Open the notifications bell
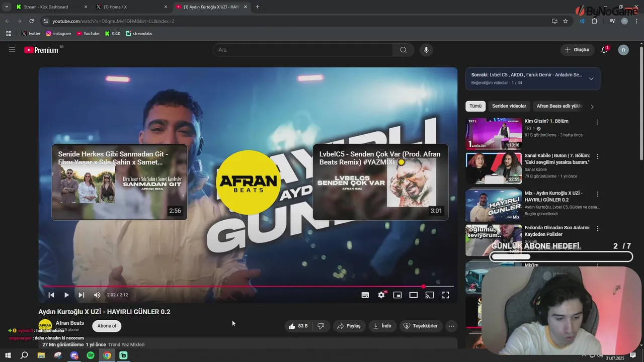This screenshot has height=362, width=644. pyautogui.click(x=604, y=50)
